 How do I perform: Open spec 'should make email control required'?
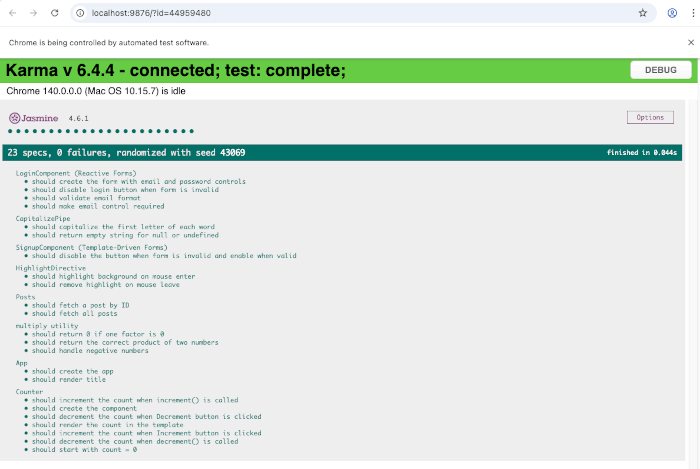click(x=98, y=206)
